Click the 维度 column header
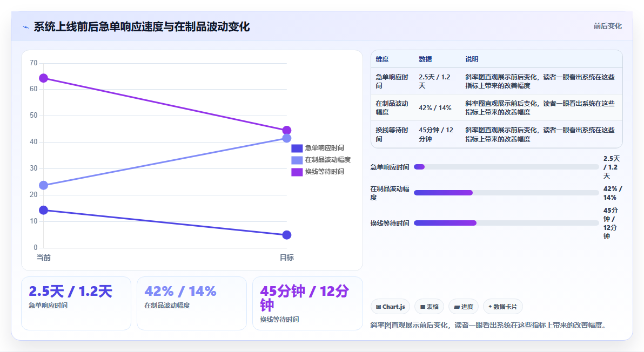The width and height of the screenshot is (644, 352). (382, 59)
